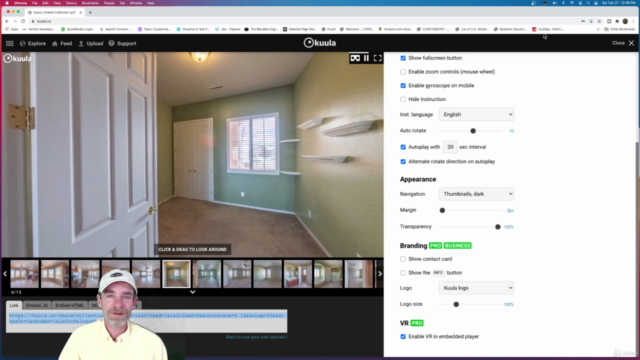Click the share link URL text box

(x=147, y=321)
